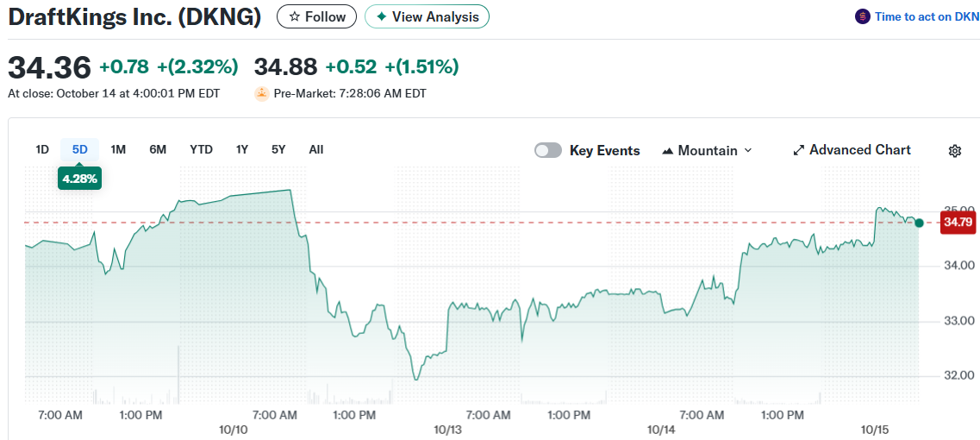Click the 4.28% change badge
980x440 pixels.
(x=79, y=179)
